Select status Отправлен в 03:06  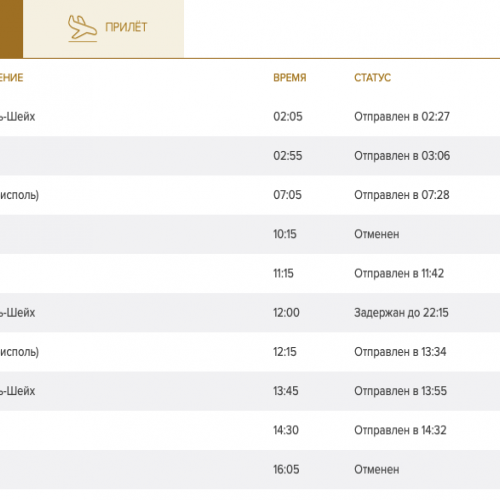(402, 156)
